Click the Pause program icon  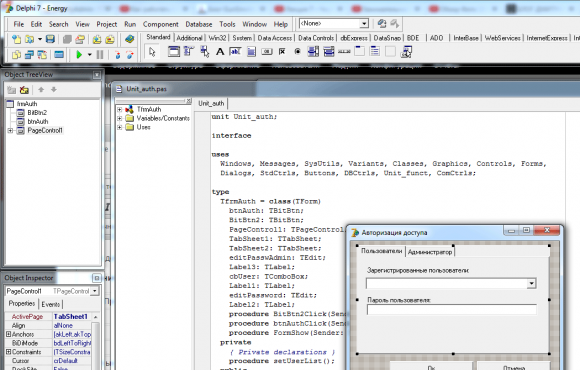(x=100, y=55)
